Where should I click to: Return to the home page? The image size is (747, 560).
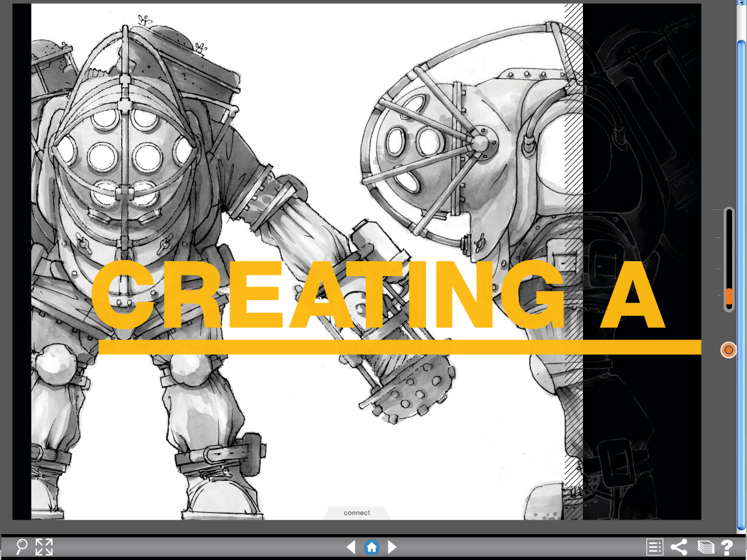(x=372, y=547)
